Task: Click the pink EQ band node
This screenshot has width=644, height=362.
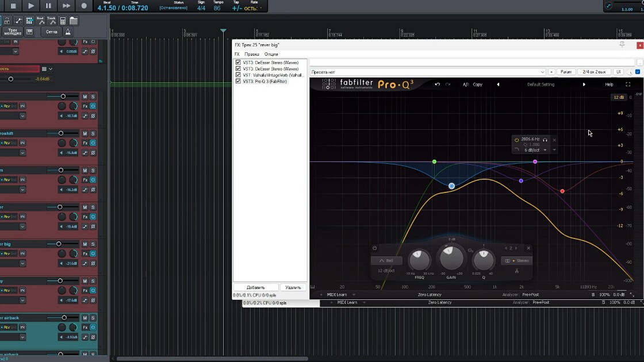Action: click(x=535, y=161)
